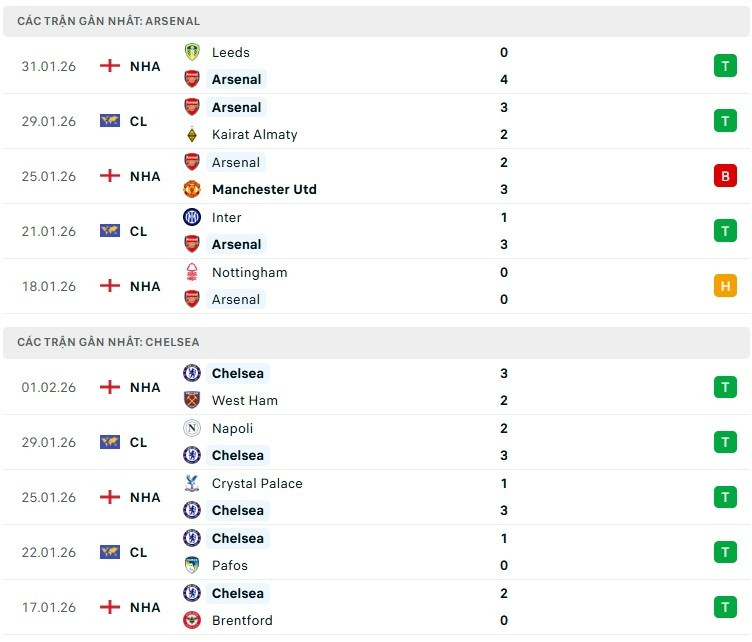The image size is (752, 642).
Task: Click the Kairat Almaty team logo
Action: point(192,135)
